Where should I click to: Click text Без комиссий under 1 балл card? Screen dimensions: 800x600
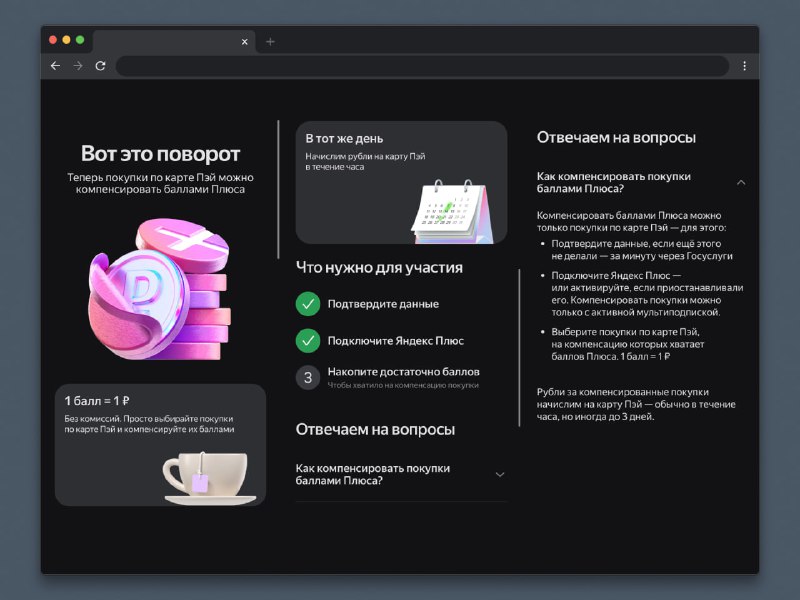[149, 424]
